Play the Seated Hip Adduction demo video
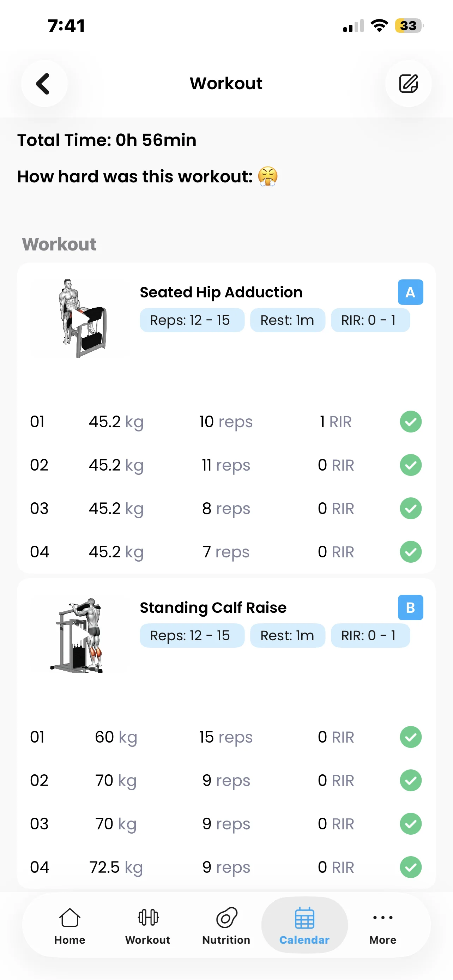 click(x=80, y=319)
